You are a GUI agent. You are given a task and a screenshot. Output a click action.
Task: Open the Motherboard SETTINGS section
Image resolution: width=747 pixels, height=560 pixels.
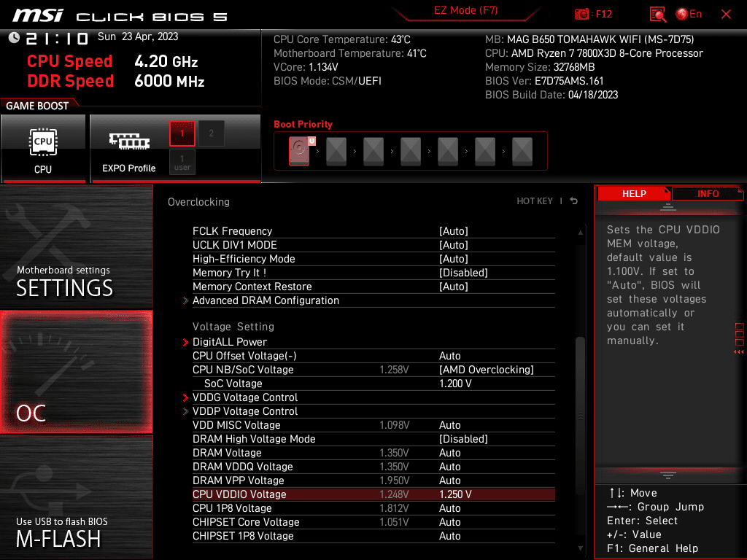[76, 246]
